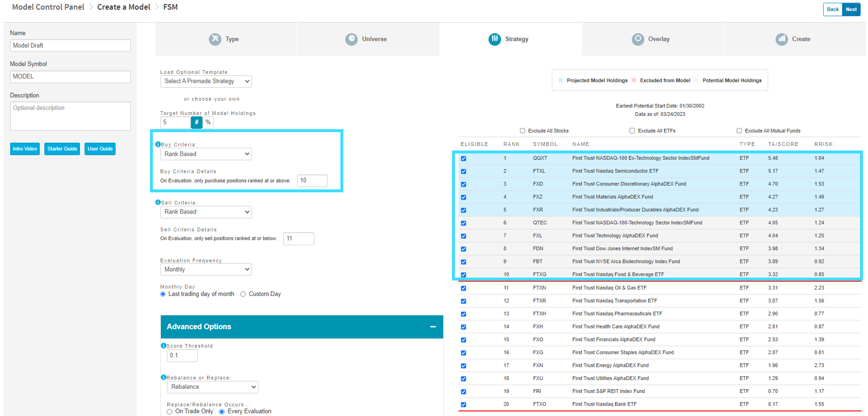Enable the Exclude All Stocks checkbox
Viewport: 868px width, 416px height.
point(522,131)
